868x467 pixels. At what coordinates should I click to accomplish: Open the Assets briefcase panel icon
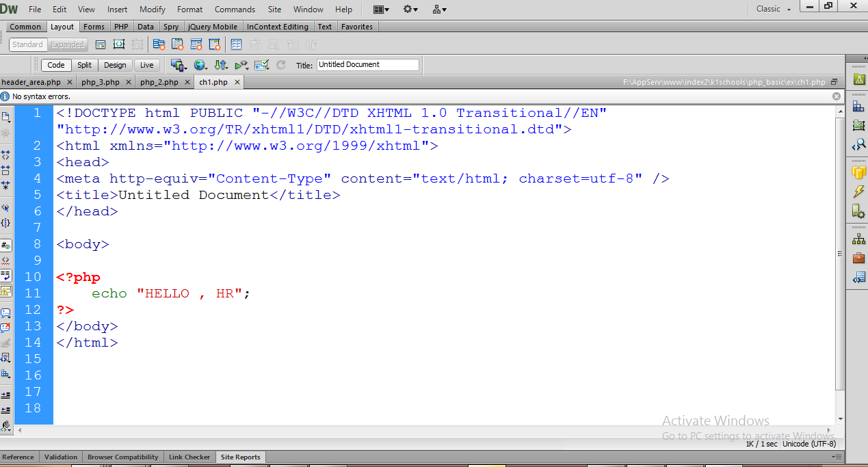tap(858, 258)
